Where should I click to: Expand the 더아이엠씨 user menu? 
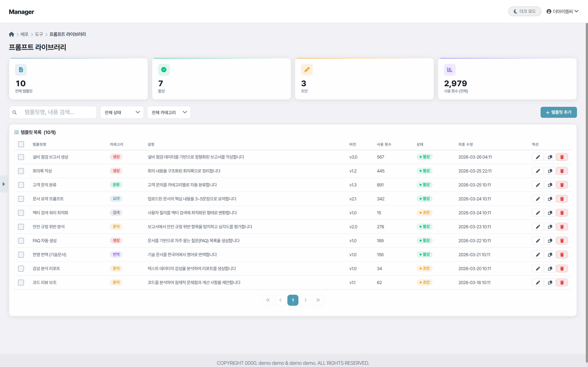click(562, 11)
